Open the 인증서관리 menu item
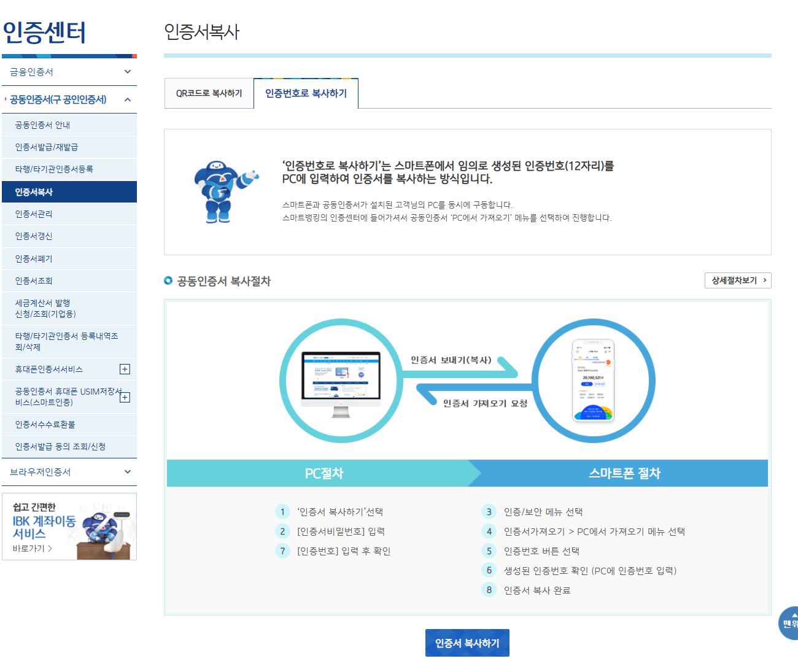 (x=35, y=214)
